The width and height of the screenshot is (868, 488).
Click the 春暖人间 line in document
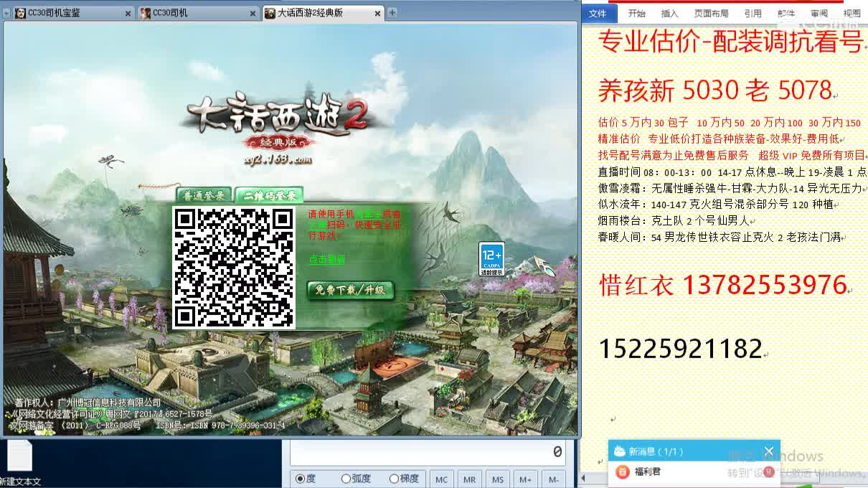(720, 237)
